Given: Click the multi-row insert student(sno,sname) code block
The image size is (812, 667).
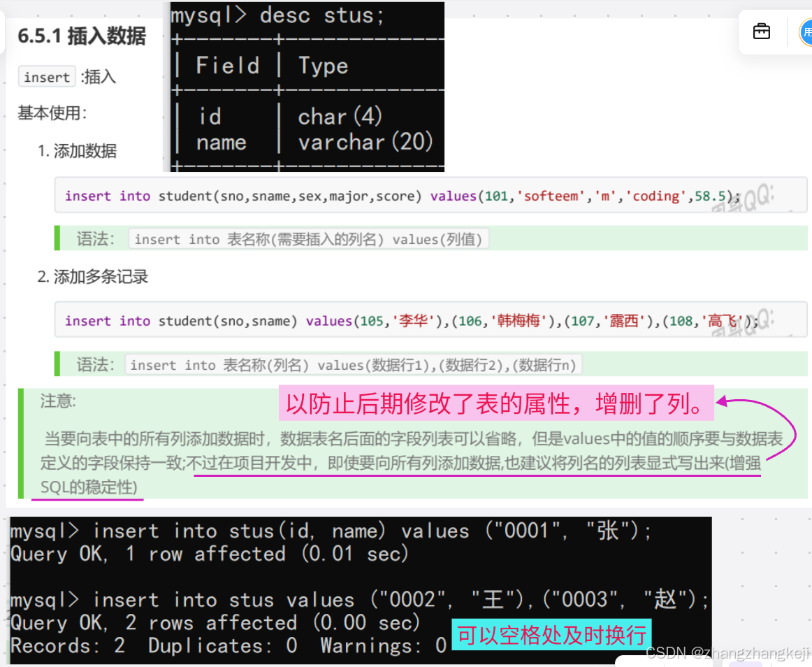Looking at the screenshot, I should click(x=430, y=320).
